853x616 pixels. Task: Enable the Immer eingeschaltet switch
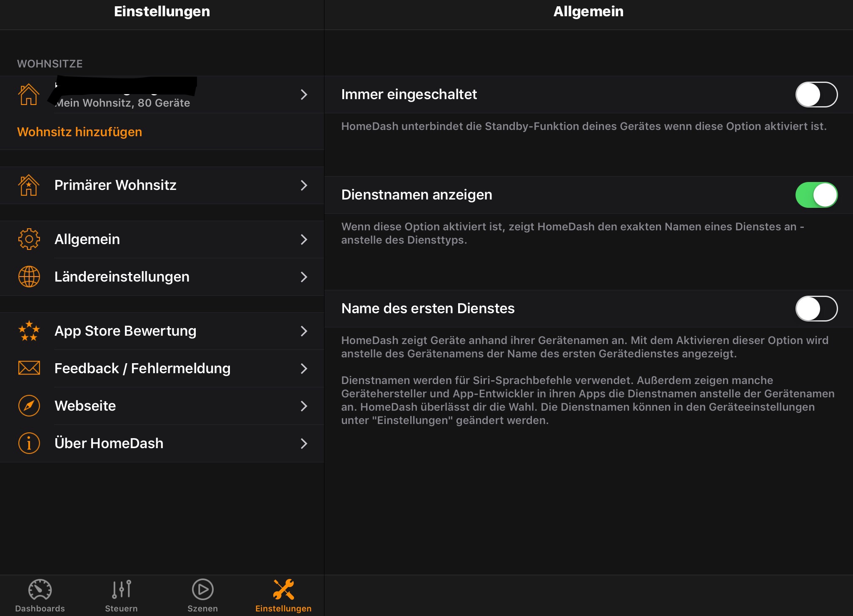[x=816, y=95]
